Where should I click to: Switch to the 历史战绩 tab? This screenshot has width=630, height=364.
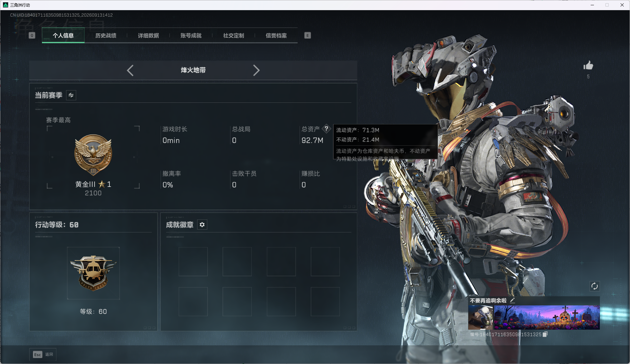(x=106, y=35)
